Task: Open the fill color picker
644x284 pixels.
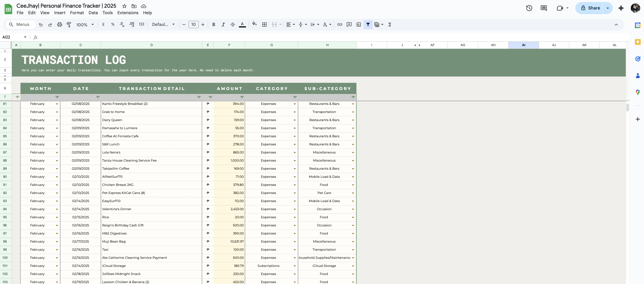Action: point(254,25)
